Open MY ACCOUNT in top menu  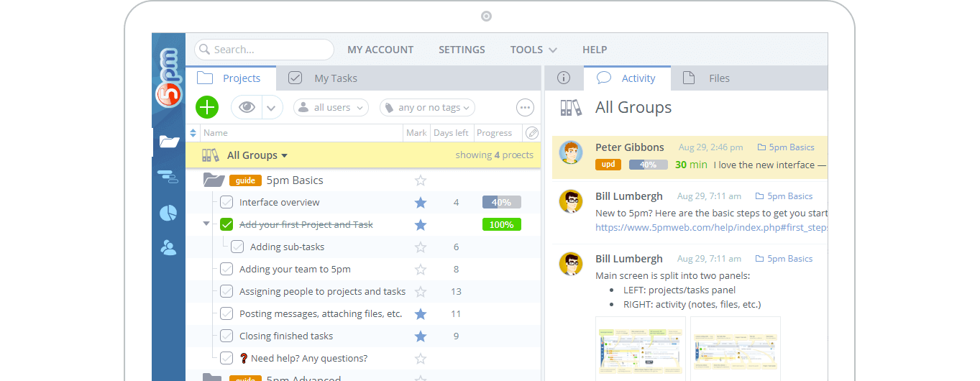pos(380,50)
